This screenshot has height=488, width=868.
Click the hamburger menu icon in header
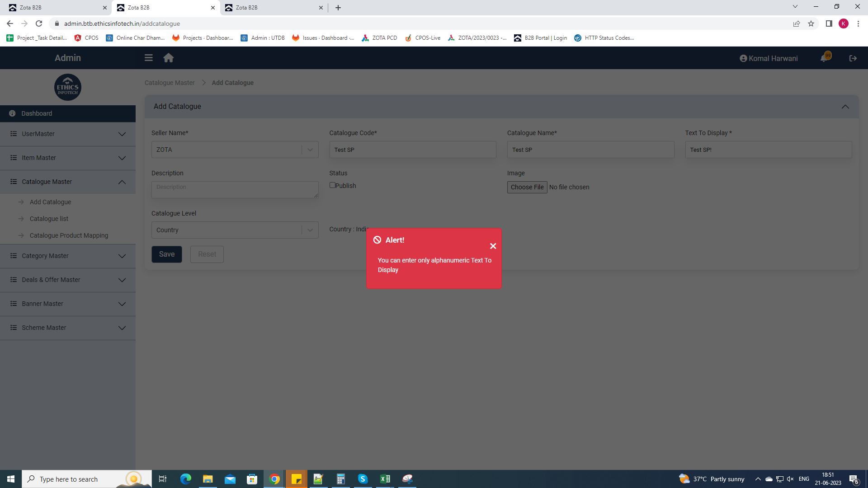coord(148,58)
